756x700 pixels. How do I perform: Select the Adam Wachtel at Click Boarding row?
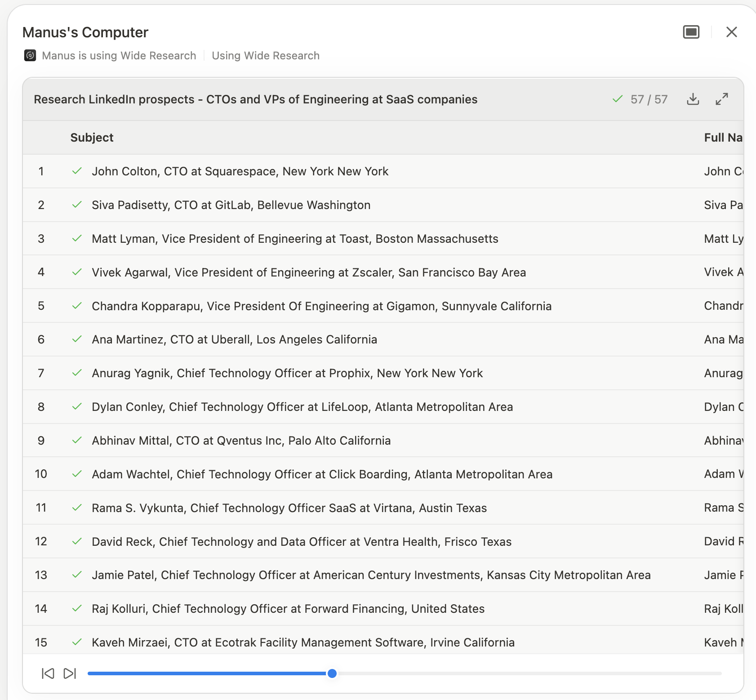[383, 474]
